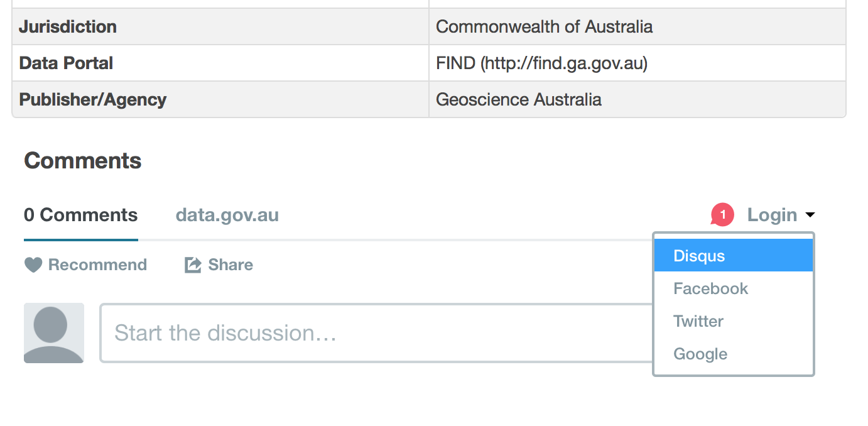
Task: Click the find.ga.gov.au portal text
Action: [541, 63]
